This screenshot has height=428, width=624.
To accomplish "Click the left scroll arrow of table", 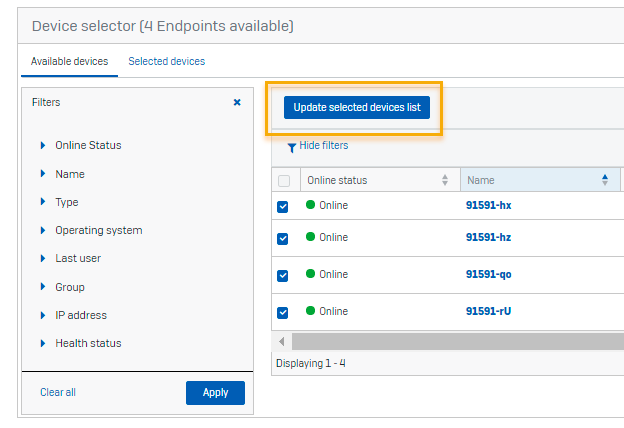I will click(x=282, y=342).
